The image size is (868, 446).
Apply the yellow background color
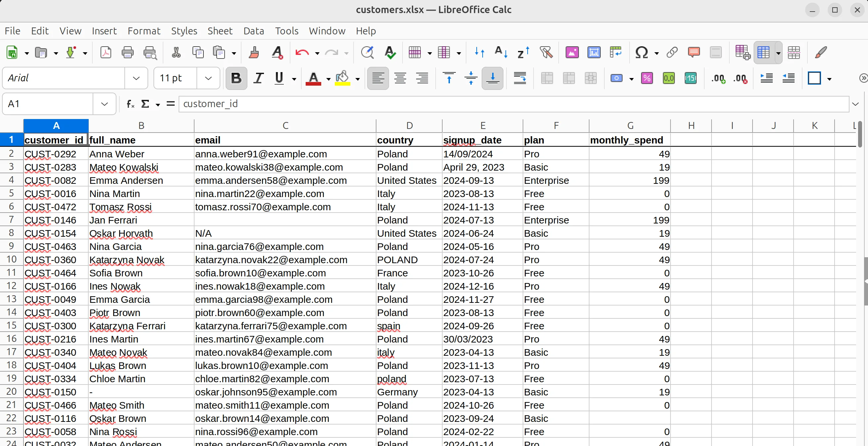pos(342,78)
